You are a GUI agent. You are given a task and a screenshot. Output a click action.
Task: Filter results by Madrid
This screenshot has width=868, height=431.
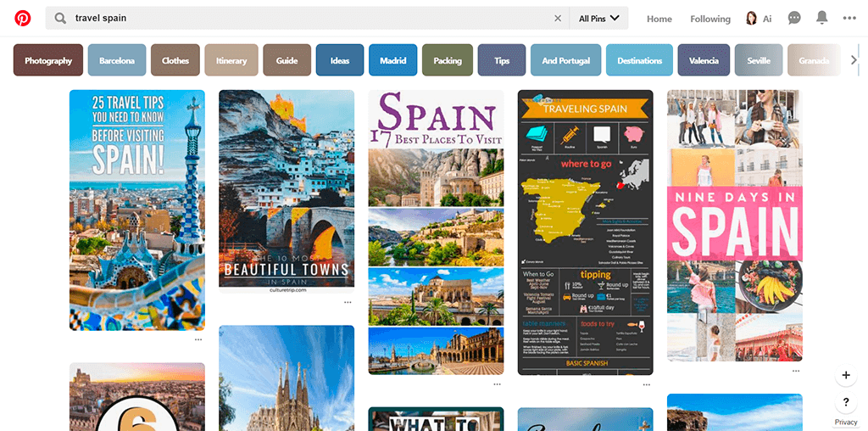coord(393,60)
